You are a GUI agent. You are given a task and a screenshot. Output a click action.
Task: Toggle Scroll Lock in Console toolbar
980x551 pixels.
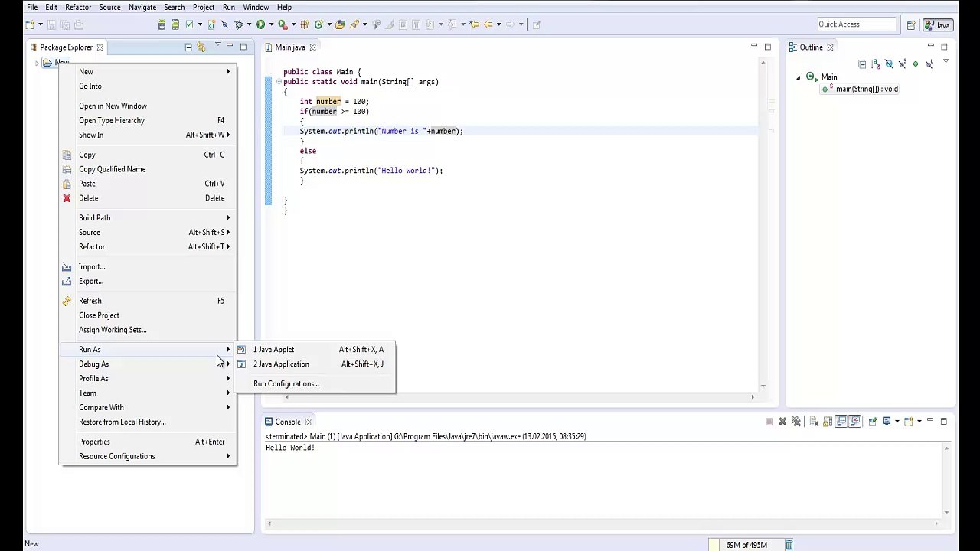click(x=828, y=421)
